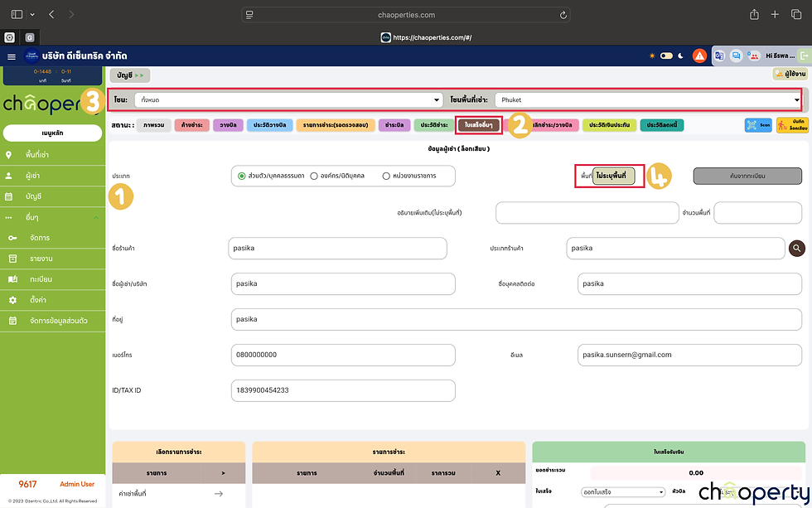Open บัญชี in the sidebar
Screen dimensions: 812x508
(x=52, y=196)
